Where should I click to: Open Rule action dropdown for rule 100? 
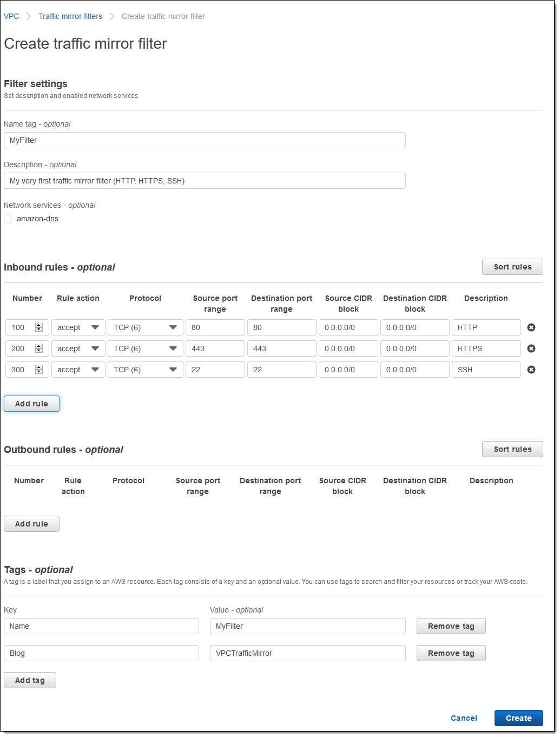[78, 327]
